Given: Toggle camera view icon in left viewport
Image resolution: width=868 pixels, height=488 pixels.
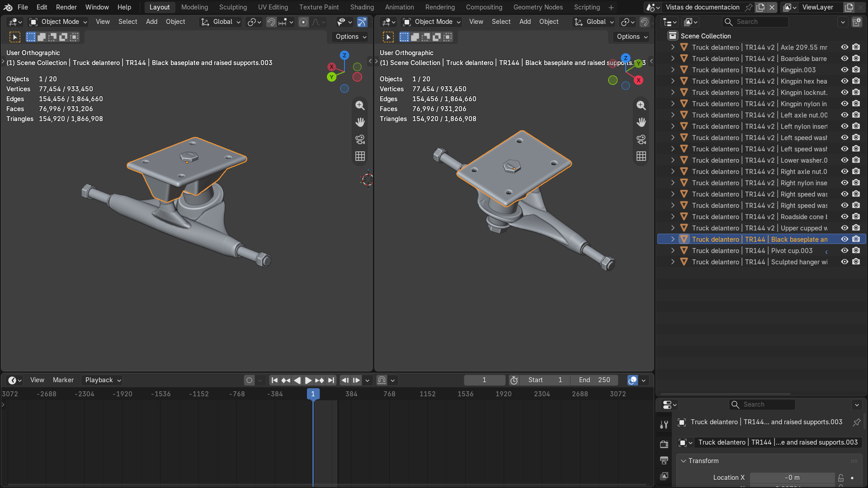Looking at the screenshot, I should [360, 139].
